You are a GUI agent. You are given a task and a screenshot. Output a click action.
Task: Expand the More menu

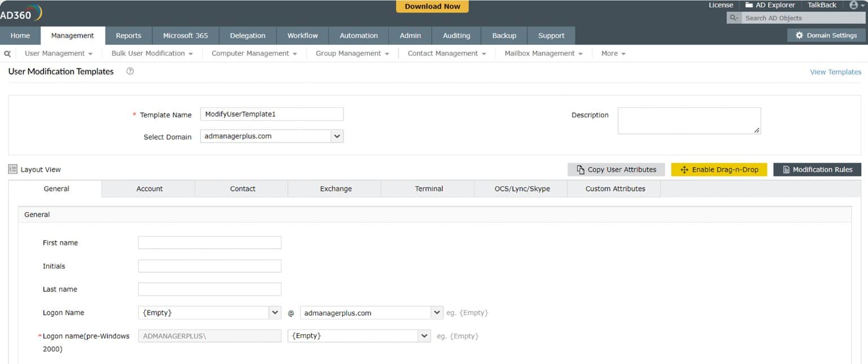click(x=613, y=53)
